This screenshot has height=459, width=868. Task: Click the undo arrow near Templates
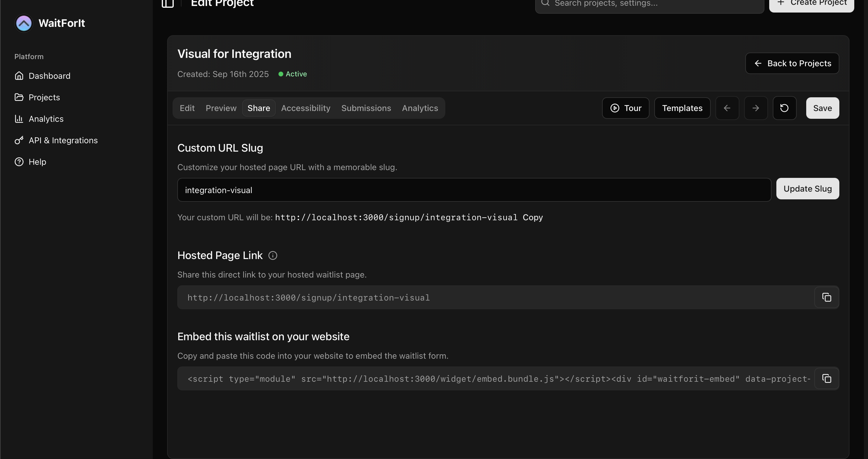point(727,108)
